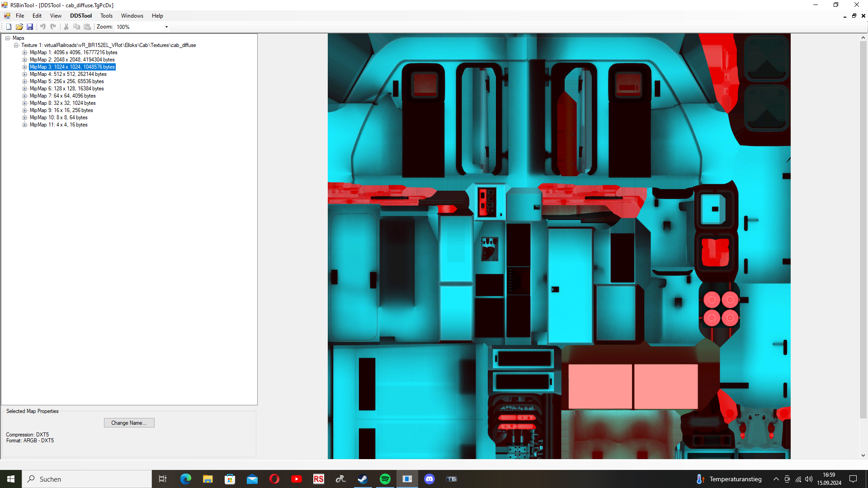Click the Save floppy disk icon
Viewport: 868px width, 488px height.
point(30,27)
